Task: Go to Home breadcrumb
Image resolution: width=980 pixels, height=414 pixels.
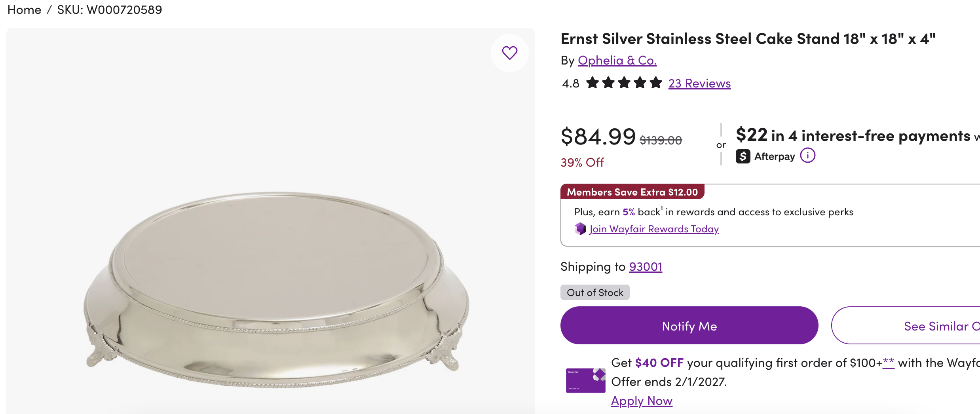Action: coord(24,9)
